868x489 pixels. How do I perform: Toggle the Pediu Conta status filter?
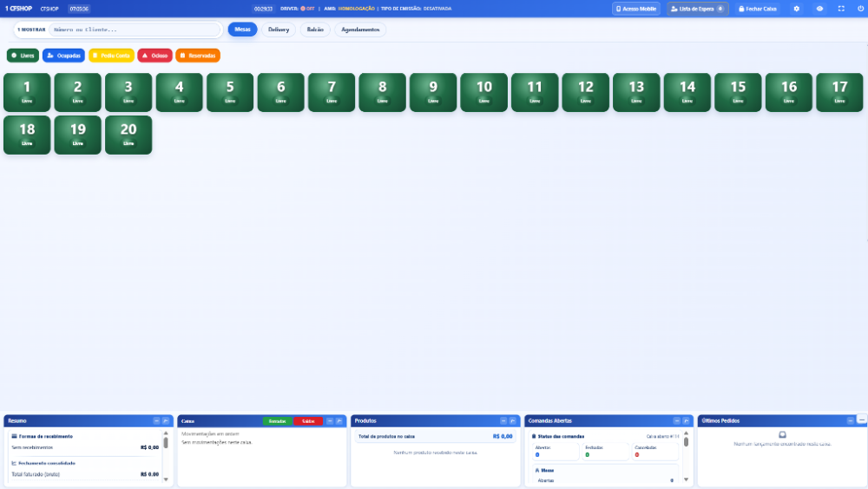click(x=111, y=56)
